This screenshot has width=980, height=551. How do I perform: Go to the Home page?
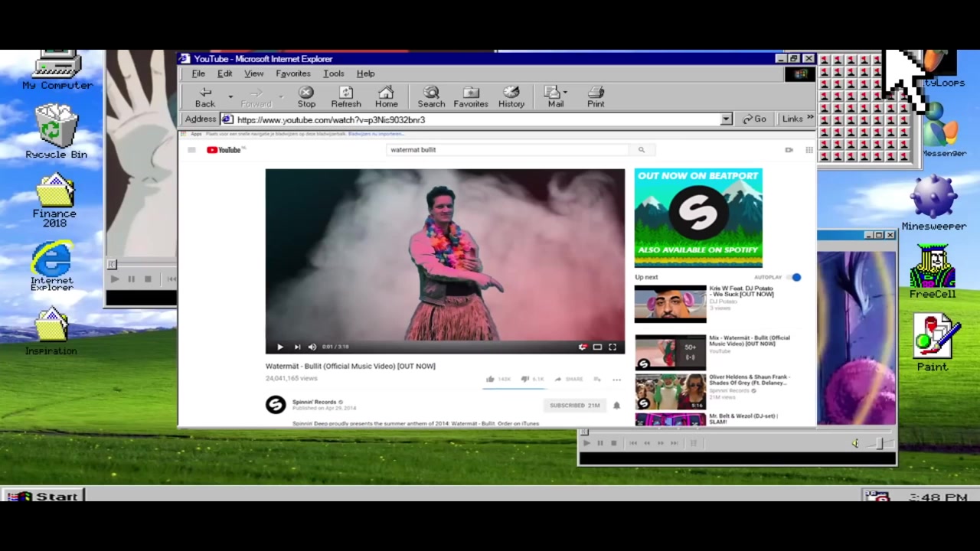tap(387, 97)
